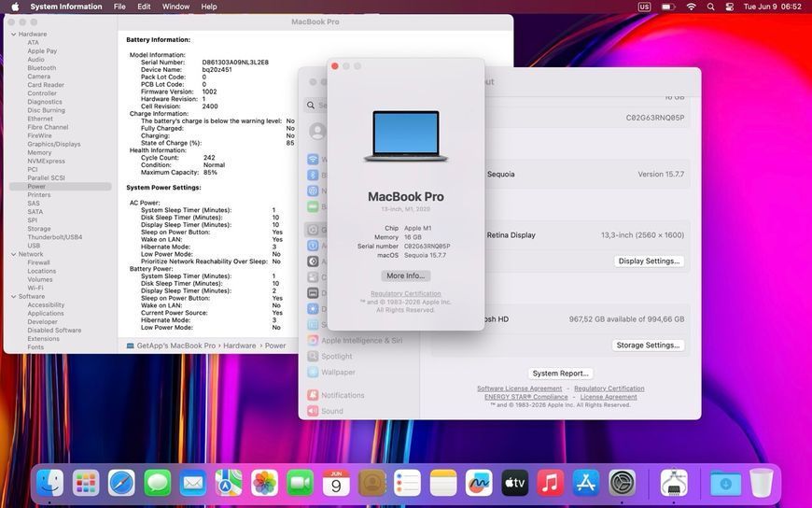Open Mail app in the Dock
Viewport: 812px width, 508px height.
pos(193,483)
